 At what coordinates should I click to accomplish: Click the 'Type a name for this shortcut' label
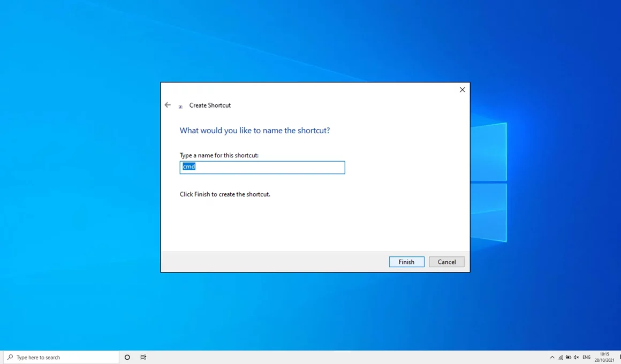click(219, 155)
